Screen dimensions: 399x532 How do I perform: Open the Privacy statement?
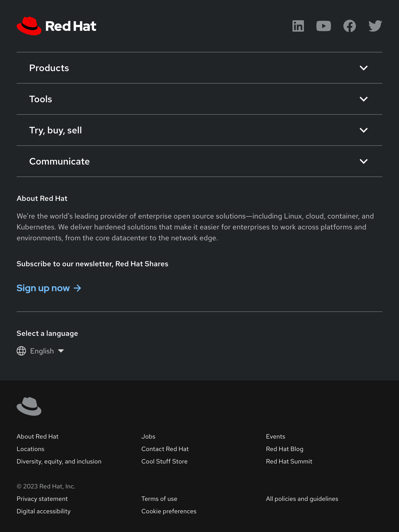[x=42, y=499]
